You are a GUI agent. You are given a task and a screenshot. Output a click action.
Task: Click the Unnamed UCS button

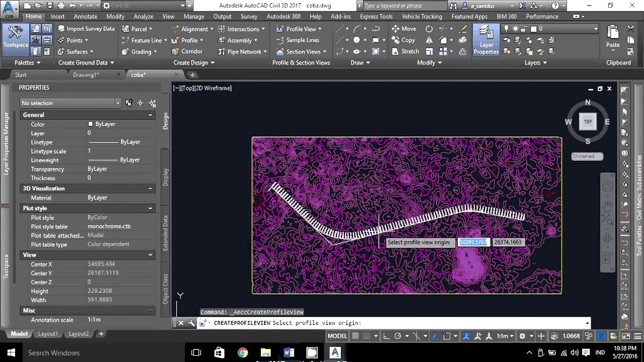(587, 156)
